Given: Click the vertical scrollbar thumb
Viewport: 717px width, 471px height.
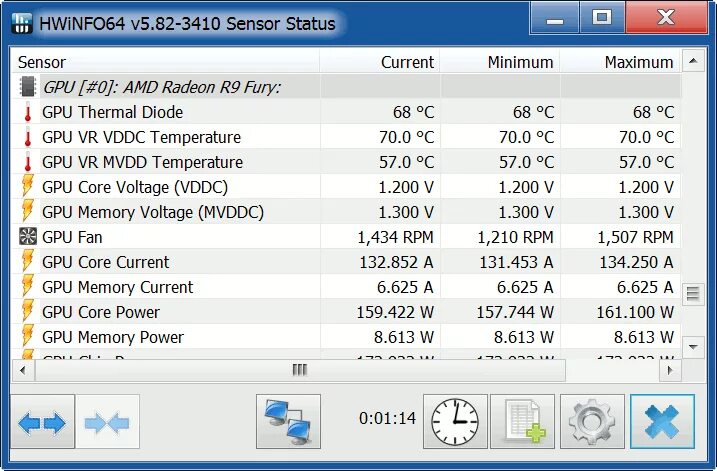Looking at the screenshot, I should click(x=693, y=294).
